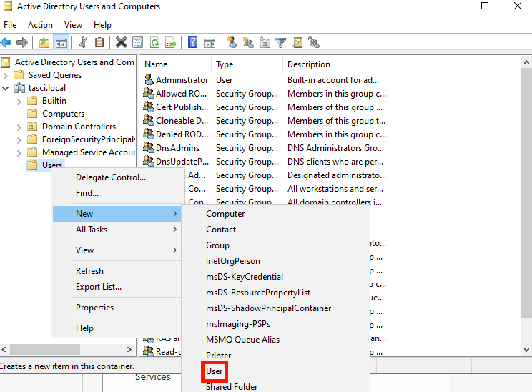Select the Computers container in tree
The width and height of the screenshot is (532, 392).
pos(63,114)
